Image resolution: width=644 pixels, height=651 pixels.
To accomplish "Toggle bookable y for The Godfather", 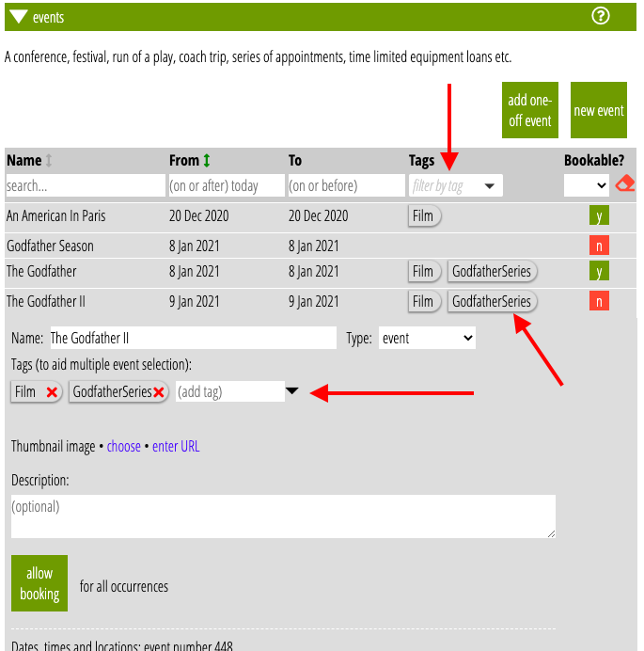I will point(599,271).
